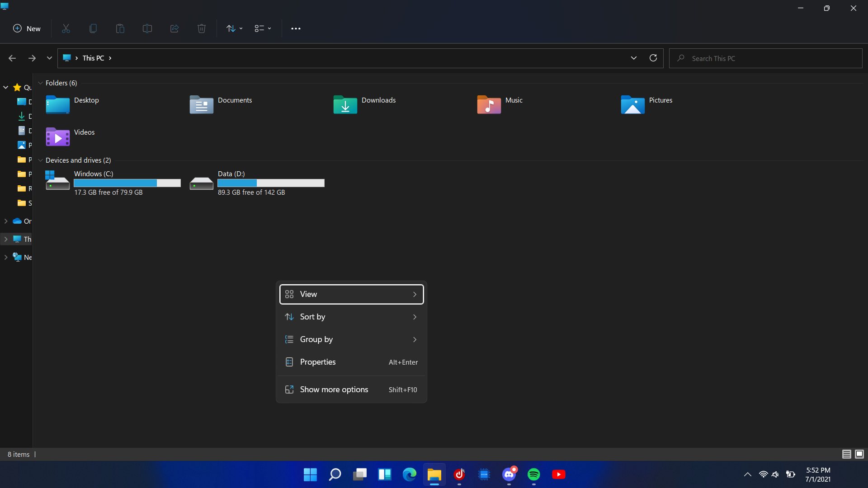
Task: Go back with the back arrow
Action: [12, 58]
